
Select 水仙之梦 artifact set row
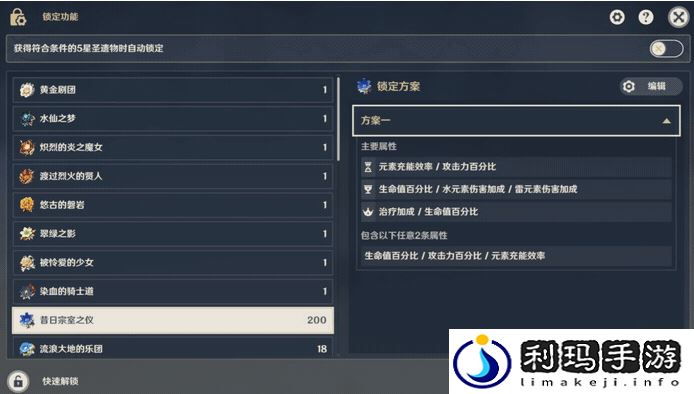click(x=173, y=119)
